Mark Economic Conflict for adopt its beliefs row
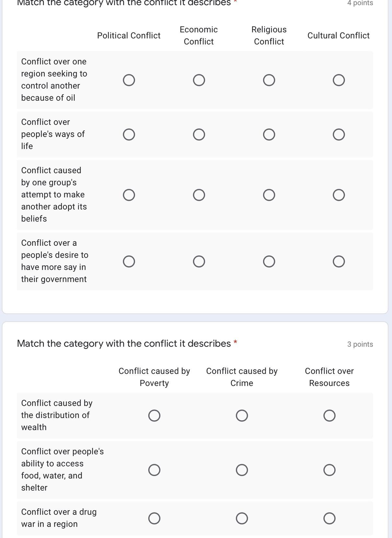392x538 pixels. click(199, 195)
